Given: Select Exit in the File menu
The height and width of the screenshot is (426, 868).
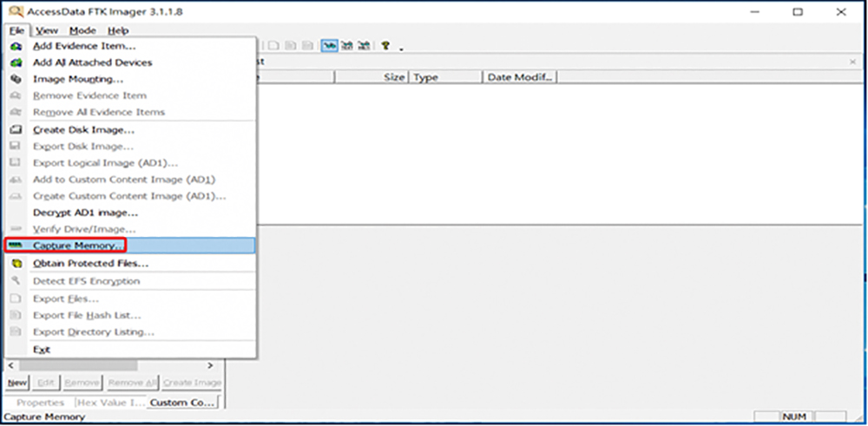Looking at the screenshot, I should click(x=130, y=350).
